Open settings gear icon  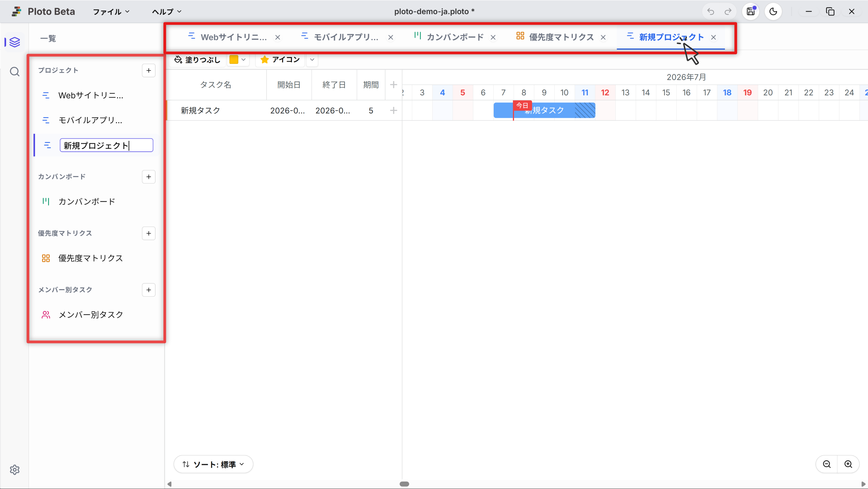point(15,470)
